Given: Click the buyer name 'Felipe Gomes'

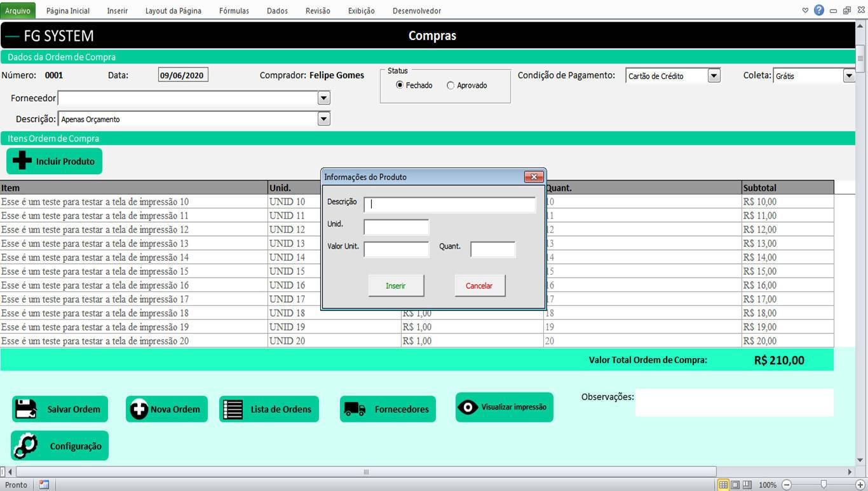Looking at the screenshot, I should click(337, 75).
